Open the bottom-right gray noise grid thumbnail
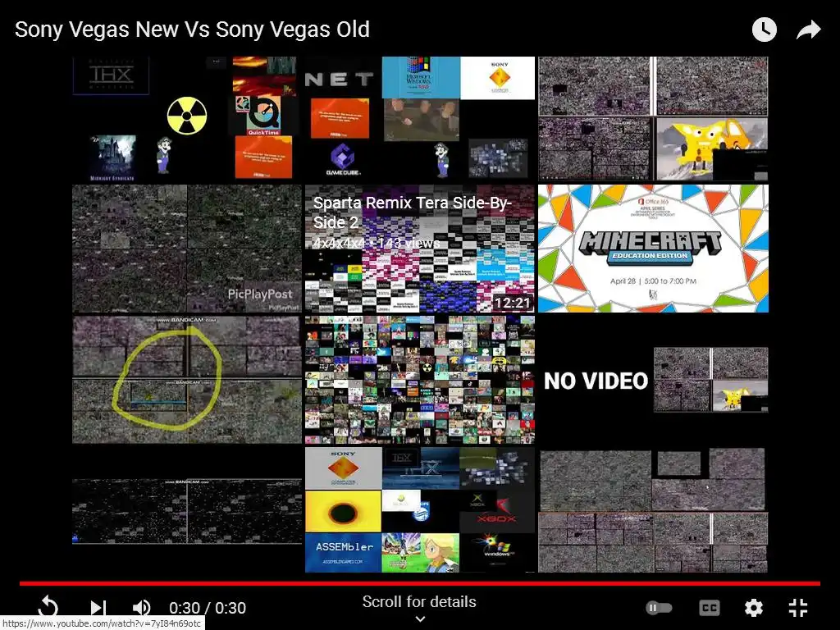Viewport: 840px width, 630px height. [653, 509]
